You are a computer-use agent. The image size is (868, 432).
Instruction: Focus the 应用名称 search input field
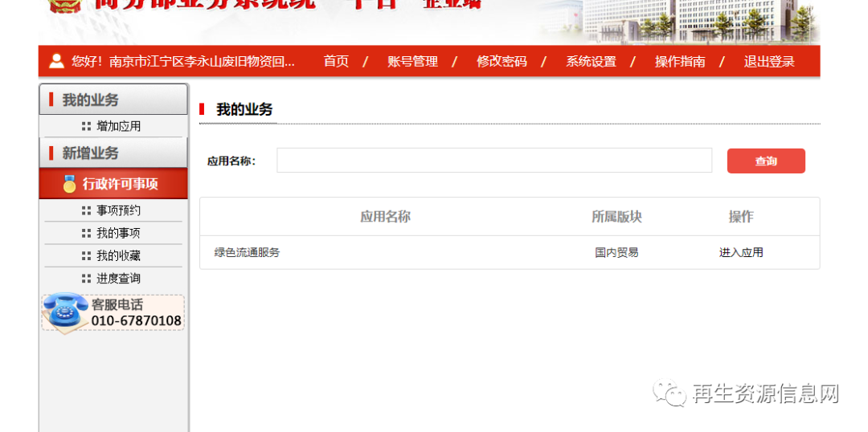[x=494, y=161]
